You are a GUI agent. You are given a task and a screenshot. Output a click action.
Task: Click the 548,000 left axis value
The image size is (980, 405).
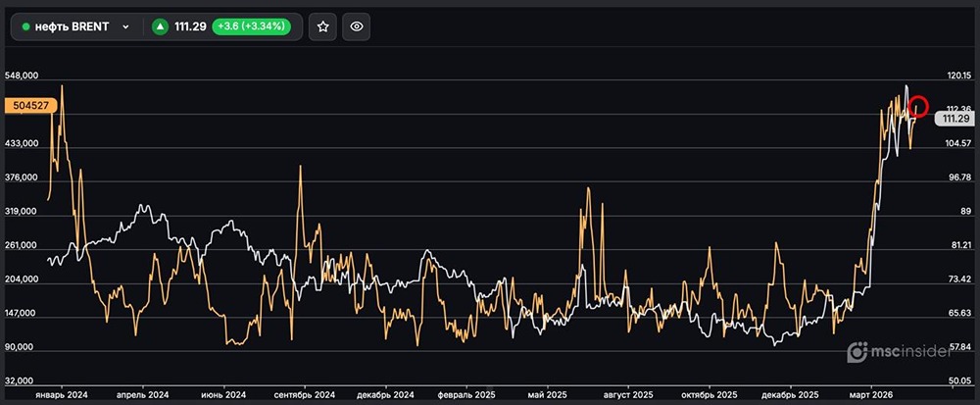23,76
